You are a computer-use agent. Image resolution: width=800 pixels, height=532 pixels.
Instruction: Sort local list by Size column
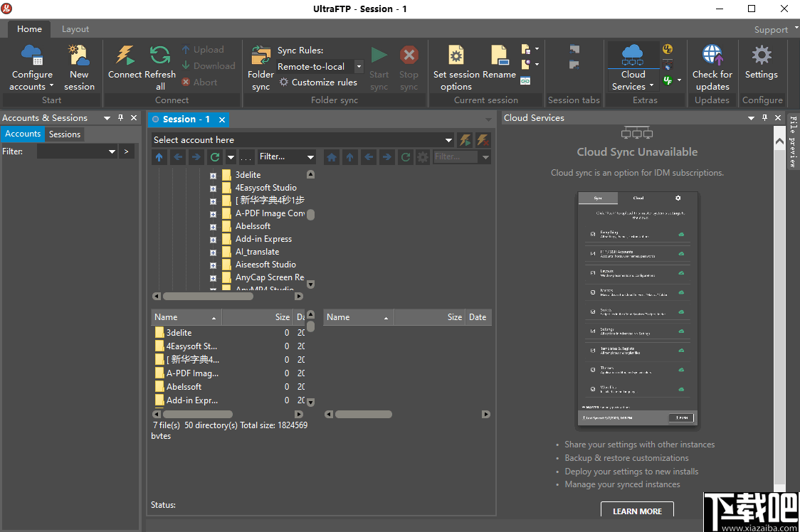tap(257, 317)
